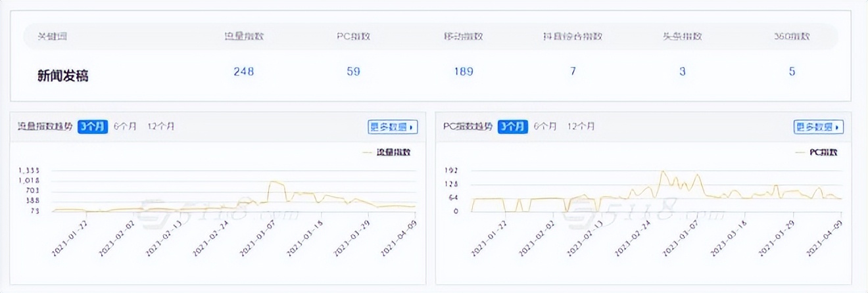Viewport: 868px width, 293px height.
Task: Switch PC指数趋势 chart to 6个月
Action: (545, 127)
